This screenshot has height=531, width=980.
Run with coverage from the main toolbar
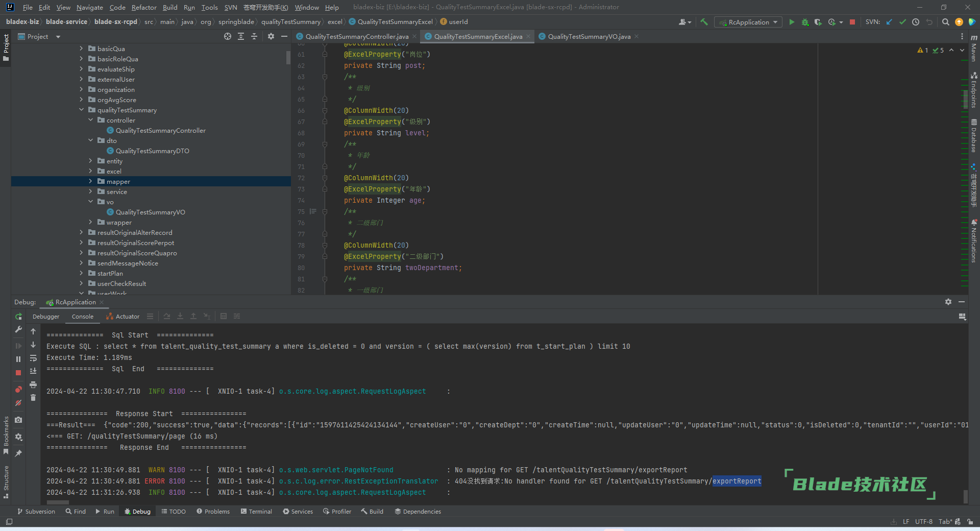818,22
